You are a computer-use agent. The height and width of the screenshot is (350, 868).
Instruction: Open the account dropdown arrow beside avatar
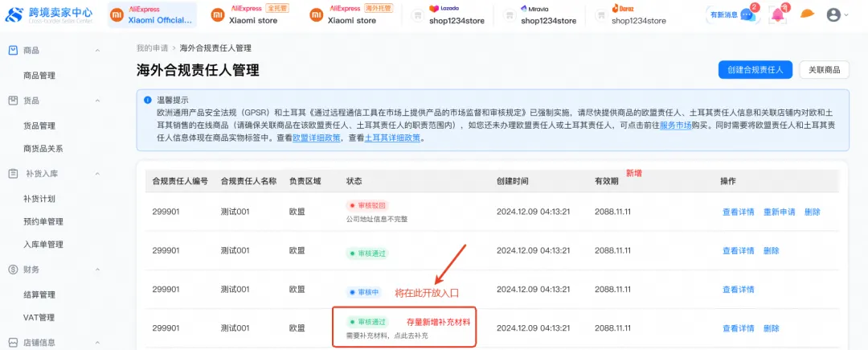coord(845,15)
